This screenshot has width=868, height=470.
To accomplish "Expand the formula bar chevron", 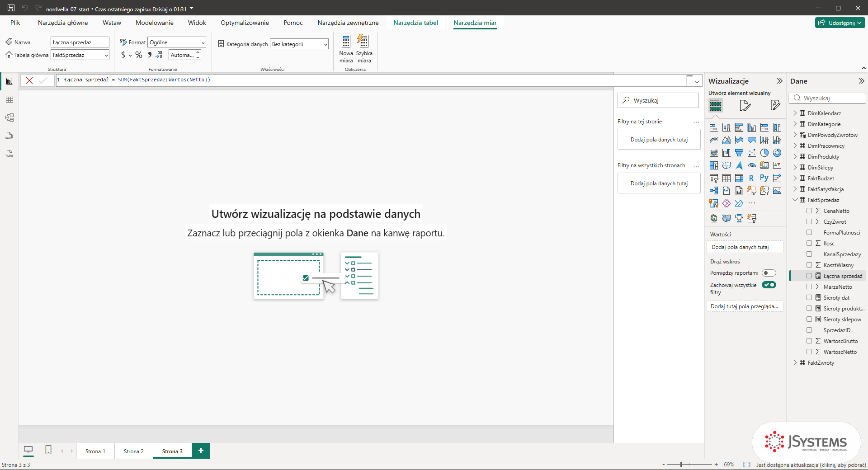I will [697, 82].
